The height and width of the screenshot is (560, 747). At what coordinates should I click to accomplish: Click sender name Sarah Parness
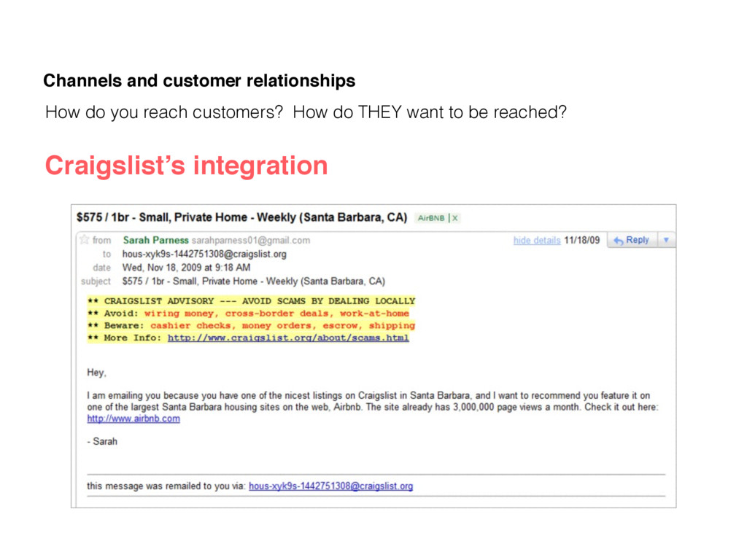coord(156,240)
